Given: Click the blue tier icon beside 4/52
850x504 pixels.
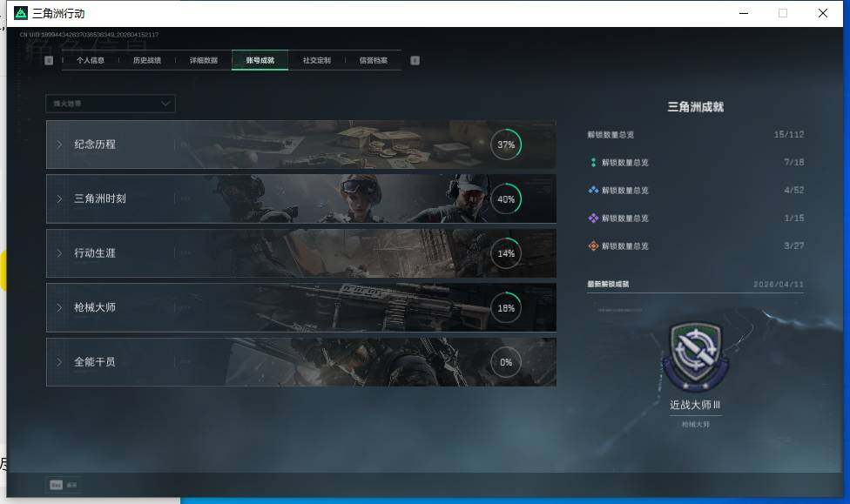Looking at the screenshot, I should [x=593, y=191].
